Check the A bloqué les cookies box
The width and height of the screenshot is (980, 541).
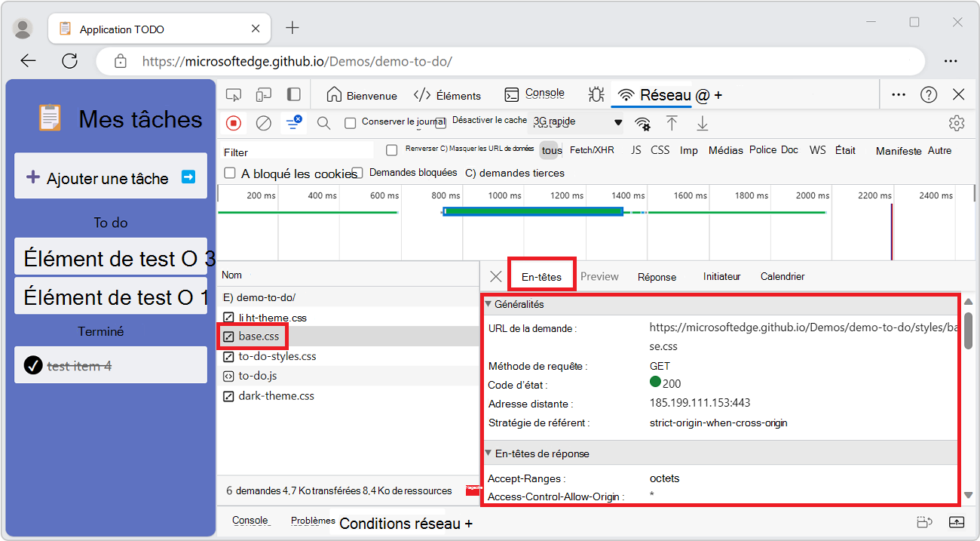[230, 174]
